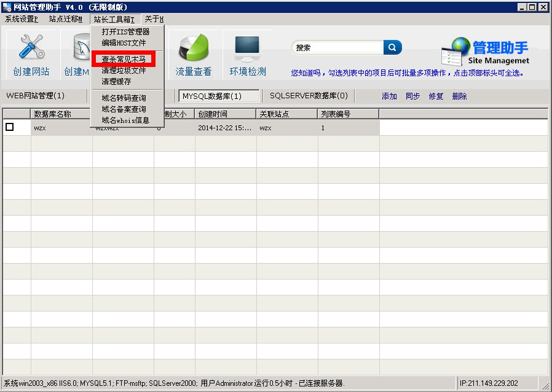Open the 关于 menu
The height and width of the screenshot is (392, 552).
pos(154,19)
